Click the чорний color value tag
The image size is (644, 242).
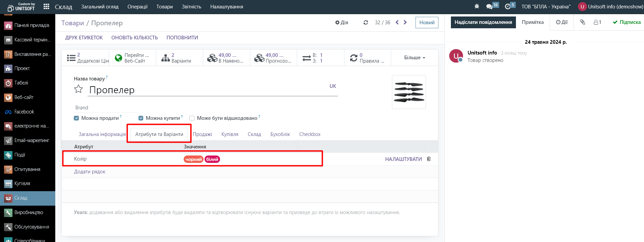[x=193, y=159]
